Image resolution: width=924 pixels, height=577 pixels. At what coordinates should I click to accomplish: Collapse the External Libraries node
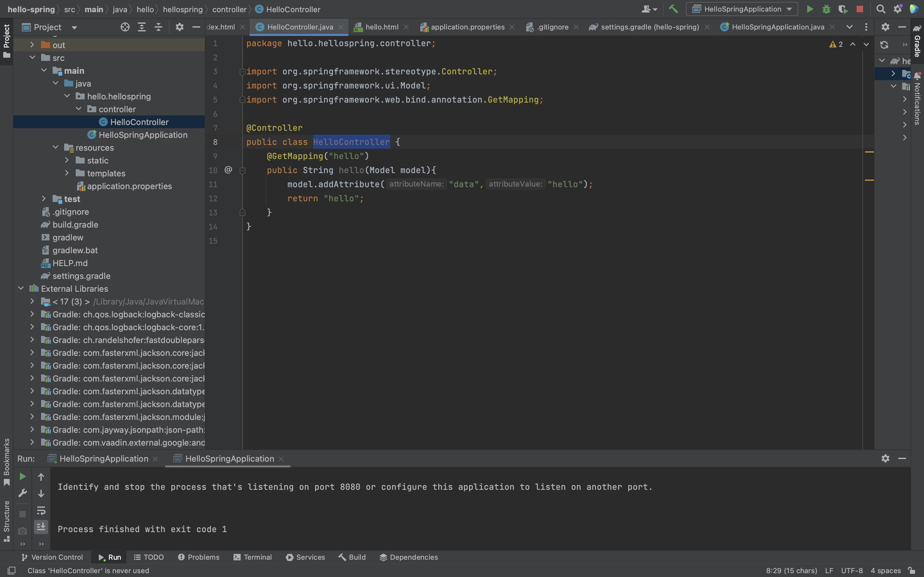21,288
